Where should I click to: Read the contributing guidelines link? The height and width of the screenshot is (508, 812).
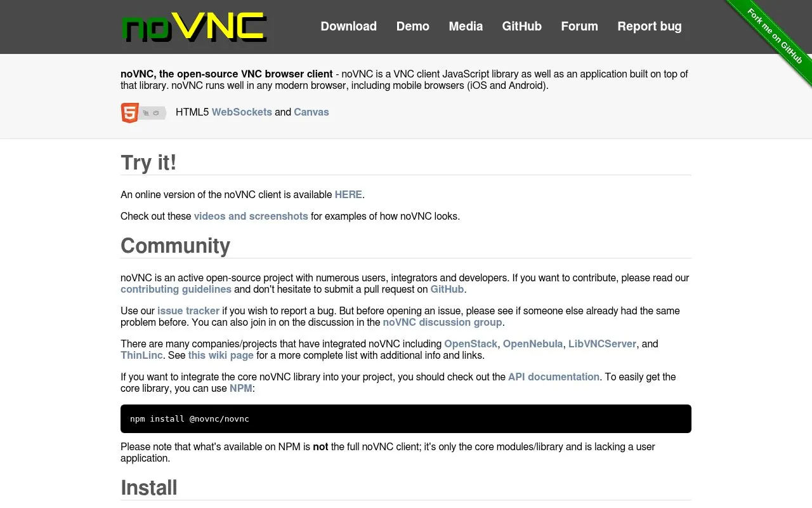pyautogui.click(x=176, y=289)
